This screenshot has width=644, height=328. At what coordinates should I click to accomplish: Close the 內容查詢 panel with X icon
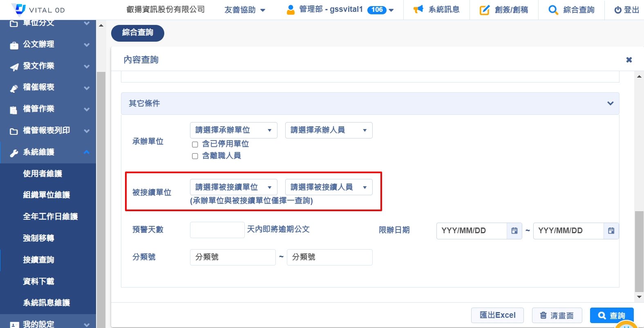[629, 60]
